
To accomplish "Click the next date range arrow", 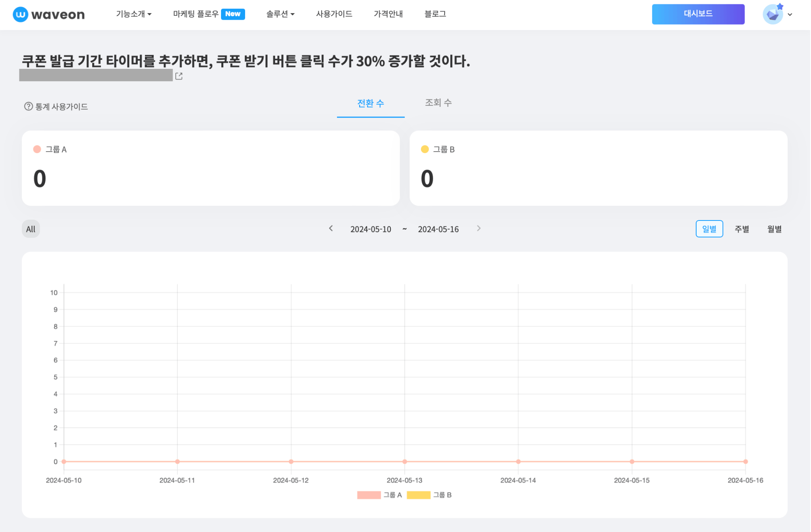I will point(479,228).
